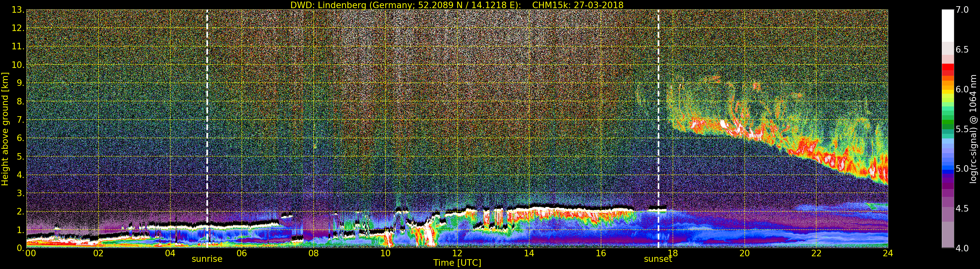Click the 'Time [UTC]' axis label
The width and height of the screenshot is (980, 269).
(457, 263)
